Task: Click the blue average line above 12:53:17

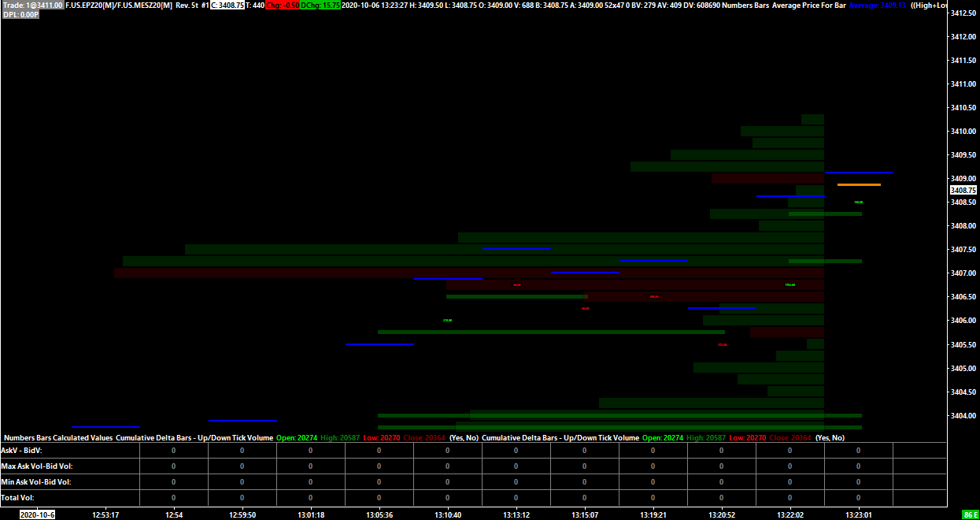Action: pyautogui.click(x=105, y=427)
